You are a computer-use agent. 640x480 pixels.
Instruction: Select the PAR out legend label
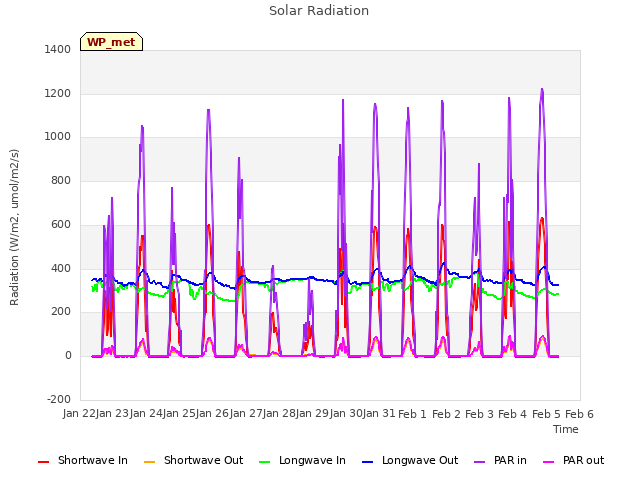pyautogui.click(x=583, y=460)
